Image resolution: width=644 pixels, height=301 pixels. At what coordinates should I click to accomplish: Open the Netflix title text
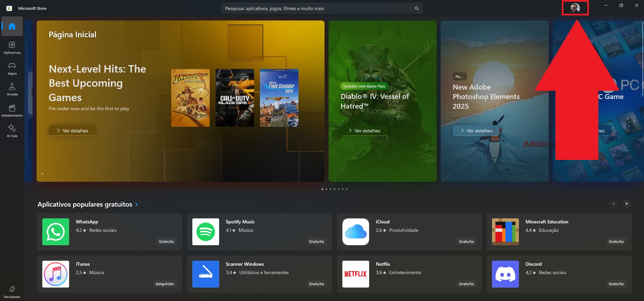coord(383,264)
